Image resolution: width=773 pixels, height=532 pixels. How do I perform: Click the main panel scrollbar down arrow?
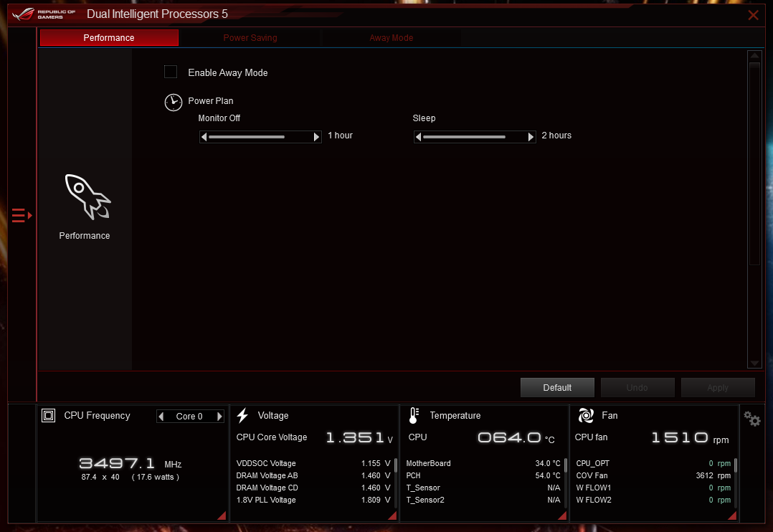755,364
